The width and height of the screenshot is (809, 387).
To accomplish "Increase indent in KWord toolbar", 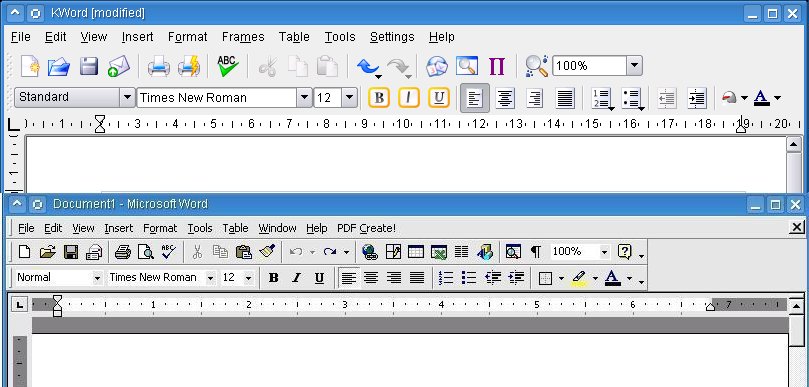I will (x=697, y=98).
